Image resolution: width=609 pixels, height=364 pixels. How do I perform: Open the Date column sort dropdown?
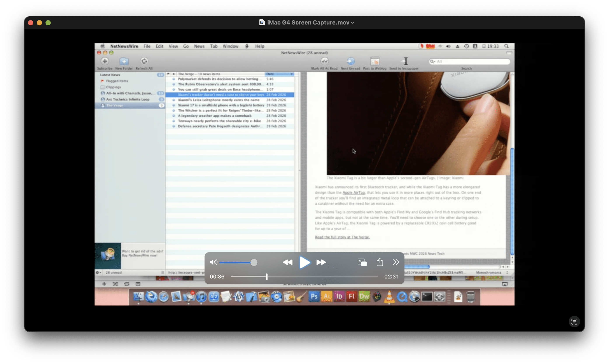[x=291, y=74]
